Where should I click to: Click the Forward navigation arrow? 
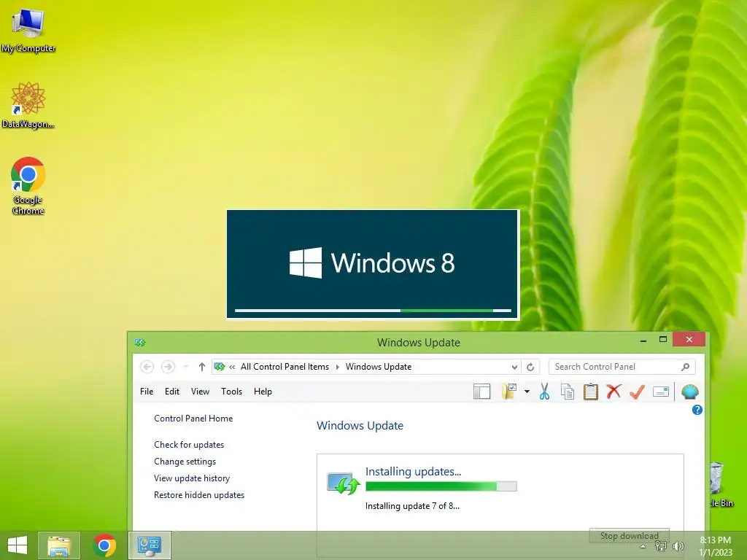click(168, 367)
